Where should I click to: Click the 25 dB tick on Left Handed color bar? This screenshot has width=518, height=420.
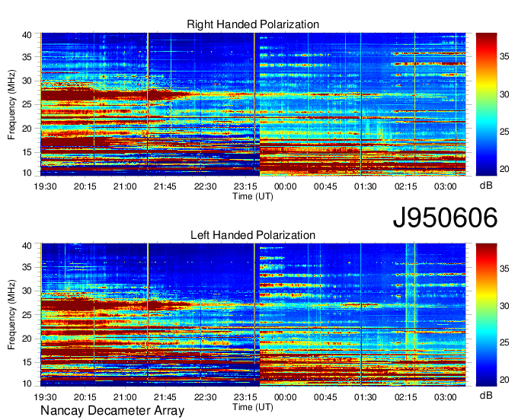(x=504, y=343)
